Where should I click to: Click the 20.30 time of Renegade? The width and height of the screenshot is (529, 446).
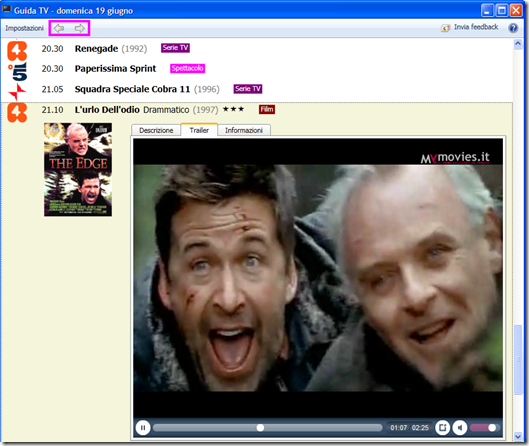pyautogui.click(x=52, y=49)
